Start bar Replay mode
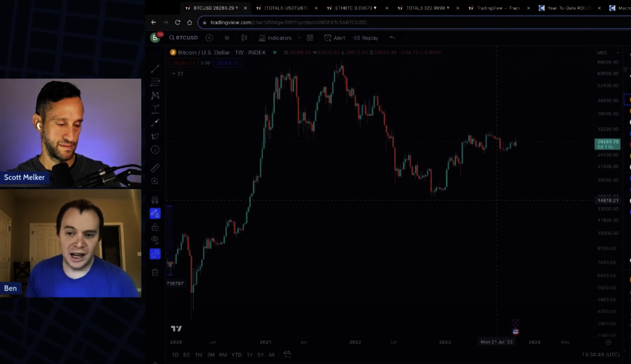The width and height of the screenshot is (631, 364). tap(366, 38)
